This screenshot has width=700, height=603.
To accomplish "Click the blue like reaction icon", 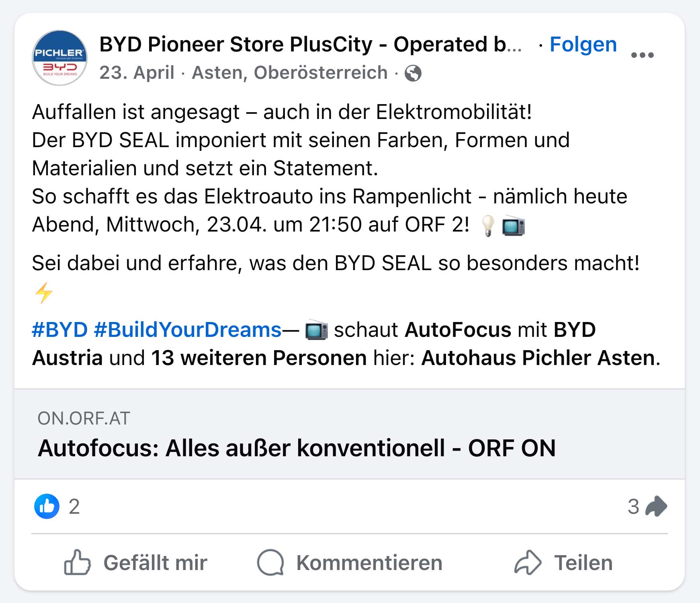I will [47, 506].
